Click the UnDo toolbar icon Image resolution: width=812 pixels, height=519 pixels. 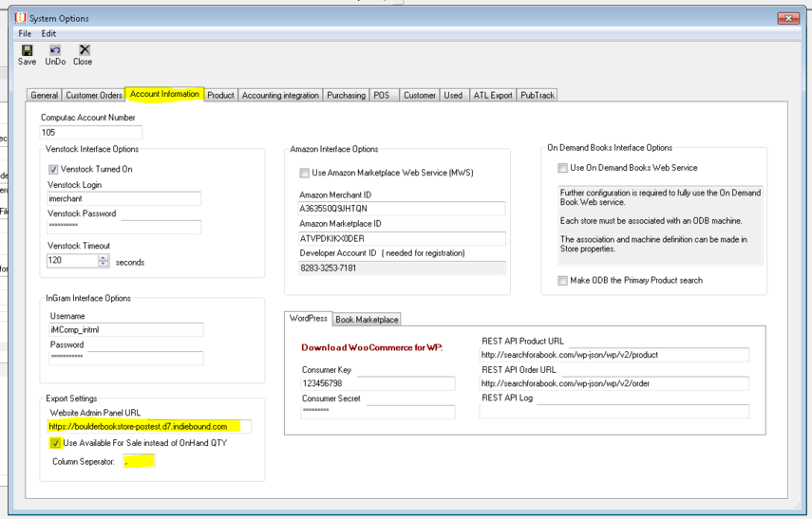click(55, 50)
